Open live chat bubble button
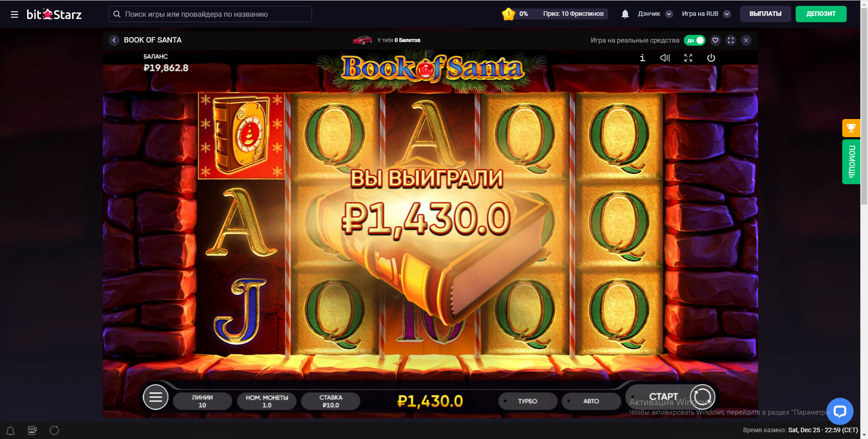This screenshot has height=439, width=868. [840, 411]
